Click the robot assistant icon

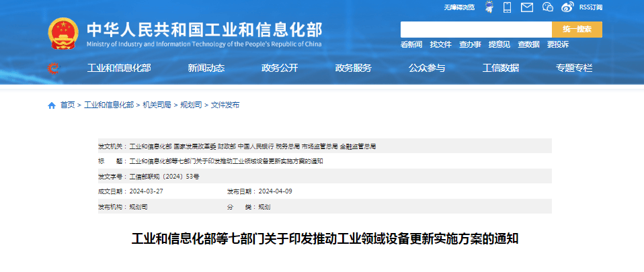point(489,7)
